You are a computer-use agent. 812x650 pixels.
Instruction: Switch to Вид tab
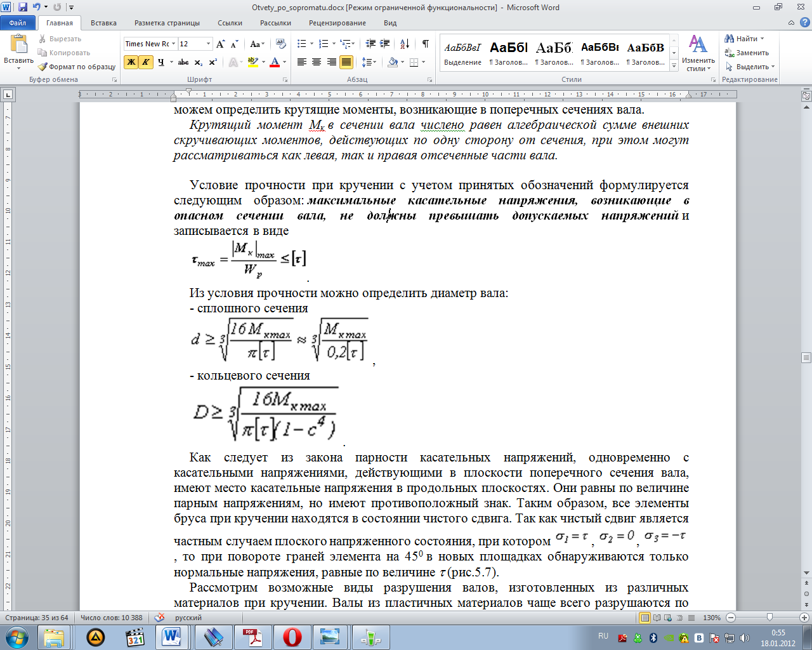pos(390,23)
